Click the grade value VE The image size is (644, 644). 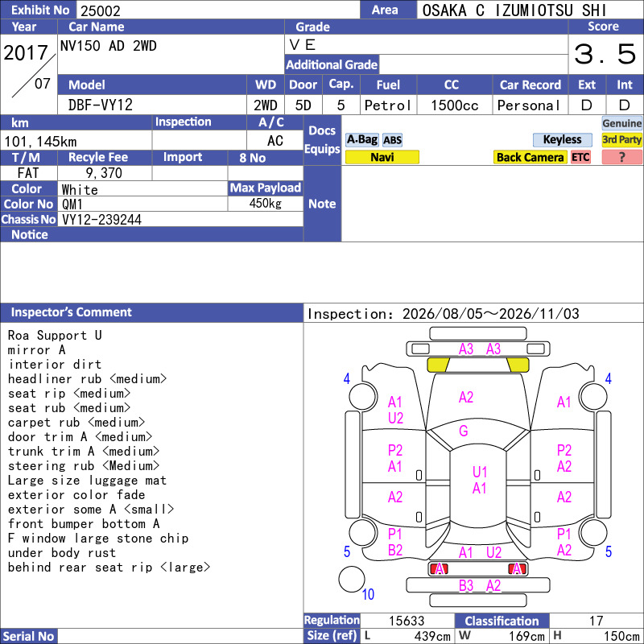click(303, 45)
